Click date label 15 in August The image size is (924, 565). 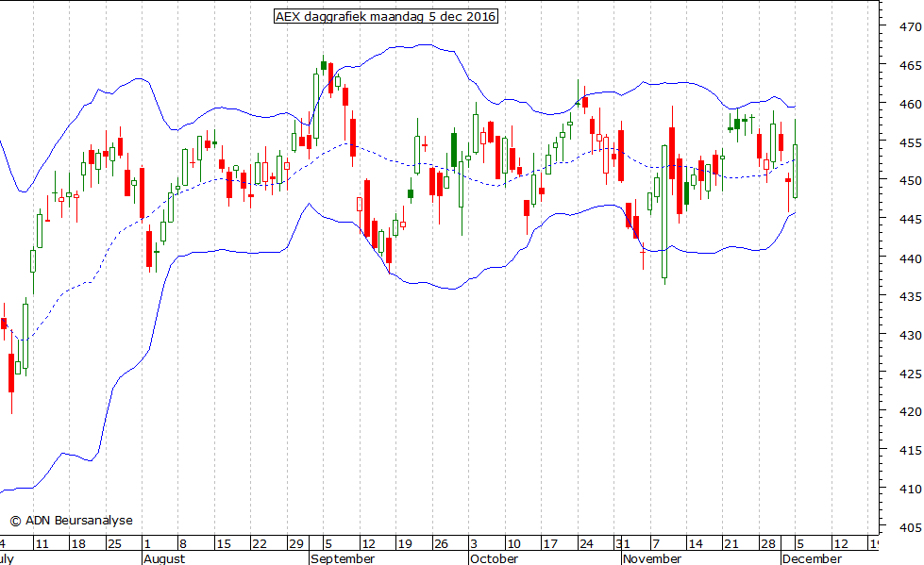[x=224, y=544]
